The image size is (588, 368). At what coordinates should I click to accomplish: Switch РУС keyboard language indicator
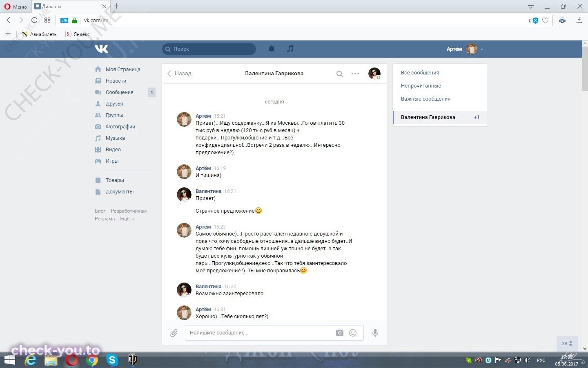tap(541, 360)
